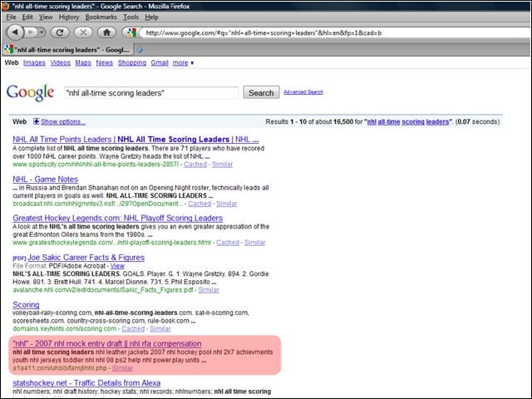Open the Bookmarks menu
Image resolution: width=532 pixels, height=399 pixels.
[x=101, y=17]
